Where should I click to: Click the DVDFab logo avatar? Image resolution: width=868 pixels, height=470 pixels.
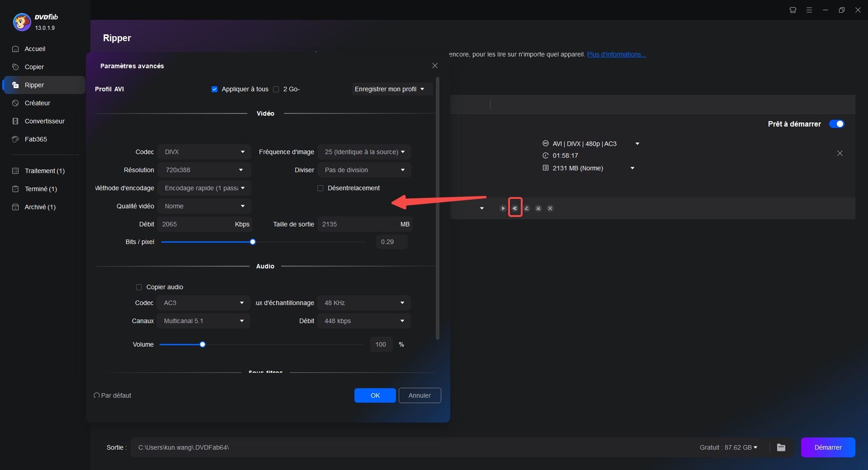tap(22, 22)
